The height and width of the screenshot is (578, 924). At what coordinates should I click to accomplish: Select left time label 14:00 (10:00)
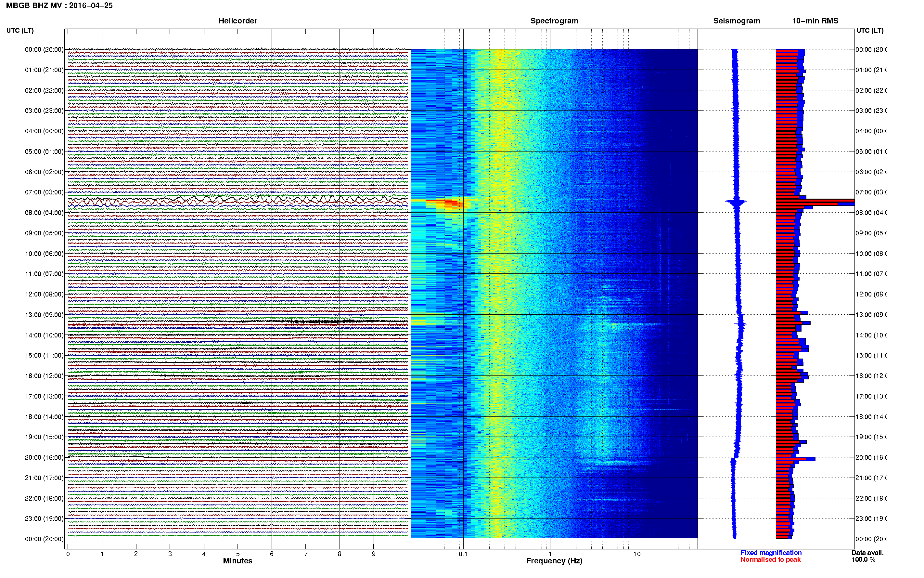pos(44,335)
